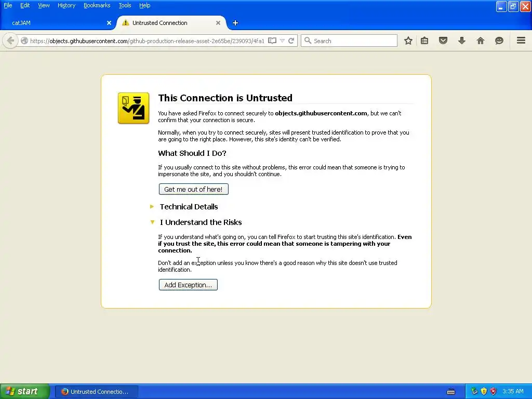The height and width of the screenshot is (399, 532).
Task: Close the catJAM tab
Action: point(109,23)
